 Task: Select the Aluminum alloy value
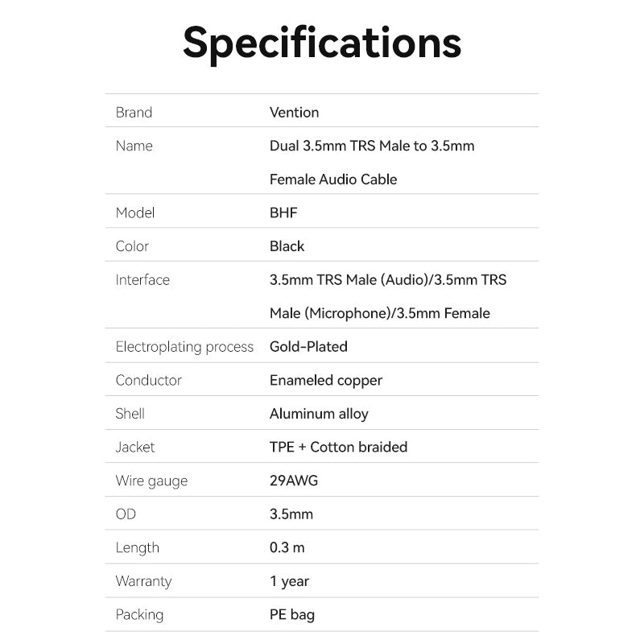click(x=319, y=414)
